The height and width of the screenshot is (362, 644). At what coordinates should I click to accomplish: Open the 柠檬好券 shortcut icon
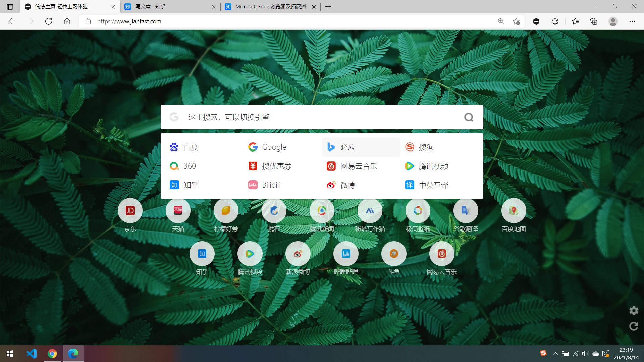pyautogui.click(x=226, y=210)
